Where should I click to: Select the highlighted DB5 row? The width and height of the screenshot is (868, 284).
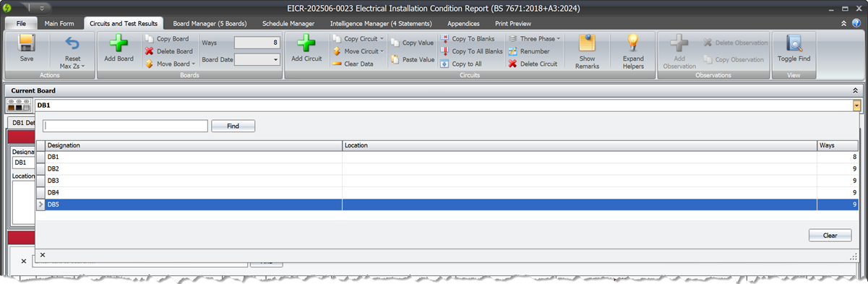447,205
